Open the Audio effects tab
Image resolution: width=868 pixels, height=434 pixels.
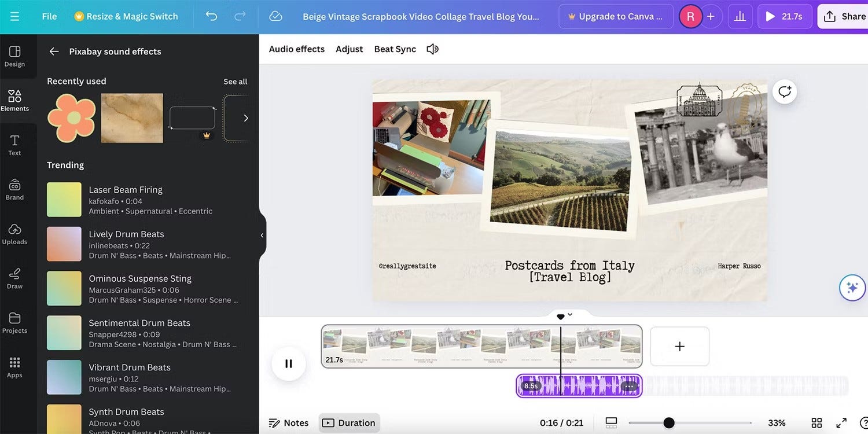296,49
